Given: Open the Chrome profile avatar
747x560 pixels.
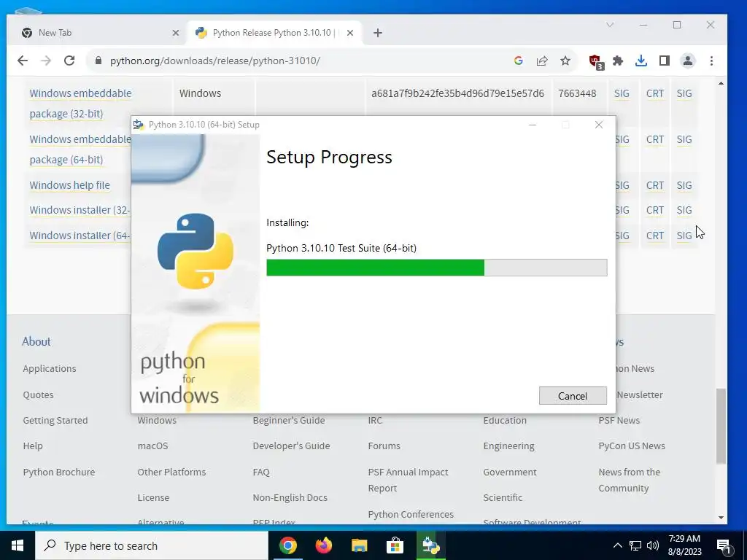Looking at the screenshot, I should 687,61.
